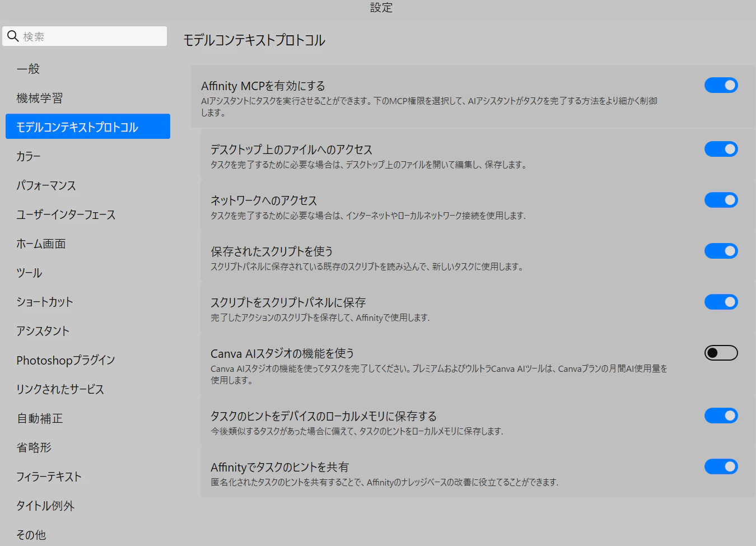Viewport: 756px width, 546px height.
Task: Go to the 省略形 settings category
Action: 88,447
